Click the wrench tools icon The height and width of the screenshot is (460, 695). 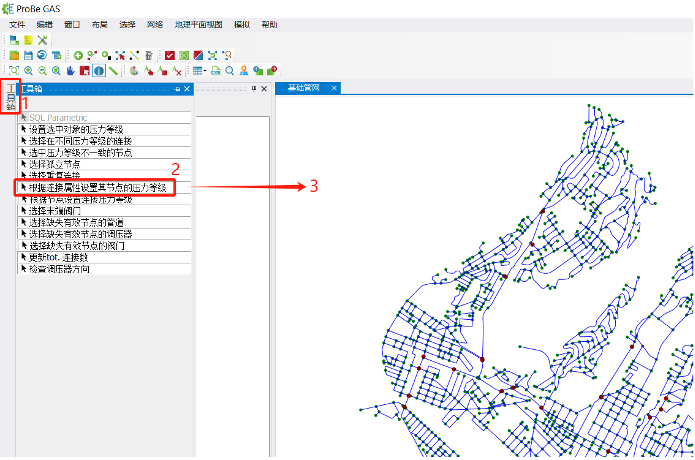pyautogui.click(x=43, y=39)
